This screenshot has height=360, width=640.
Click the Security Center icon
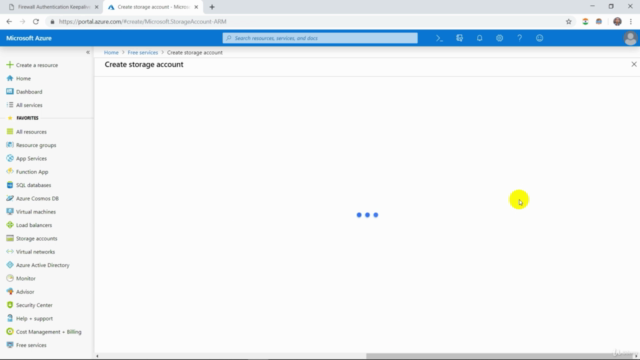(x=10, y=305)
